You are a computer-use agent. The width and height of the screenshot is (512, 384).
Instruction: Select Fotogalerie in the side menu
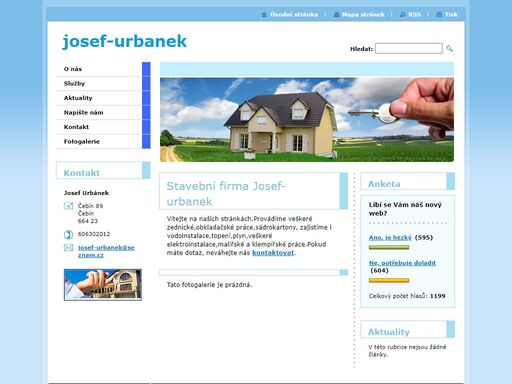(82, 141)
